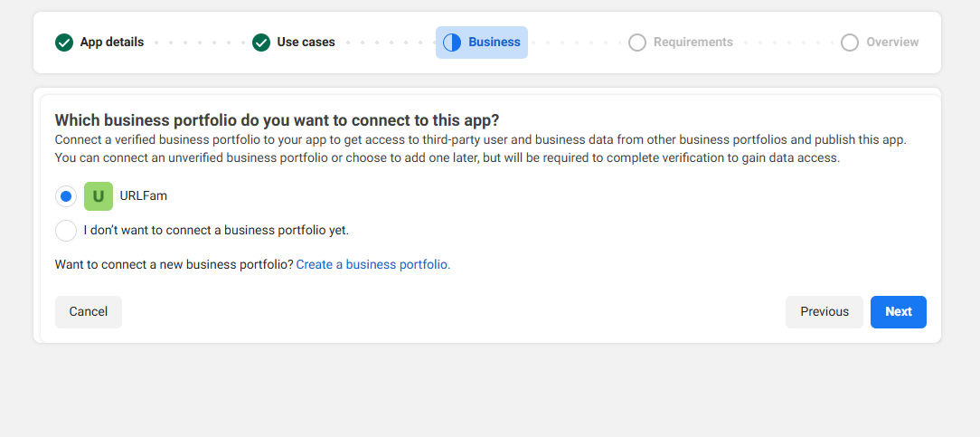This screenshot has height=437, width=980.
Task: Go to the App details step label
Action: 112,43
